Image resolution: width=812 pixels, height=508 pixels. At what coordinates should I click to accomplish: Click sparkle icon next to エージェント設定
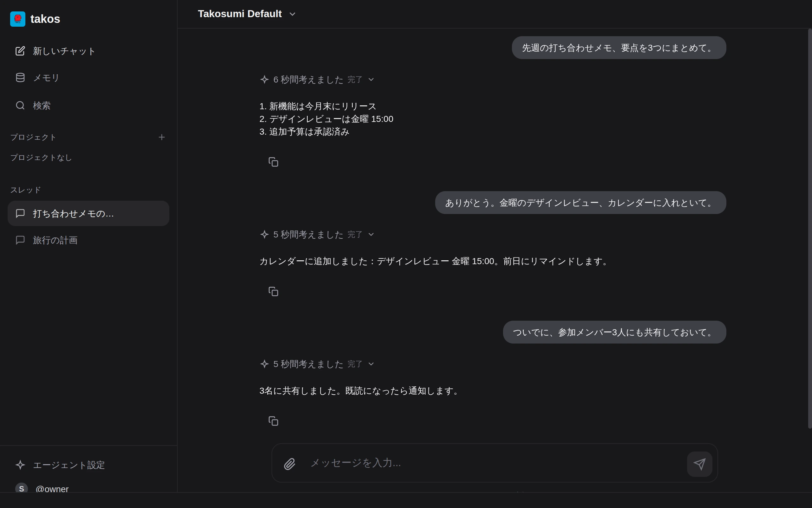(20, 465)
